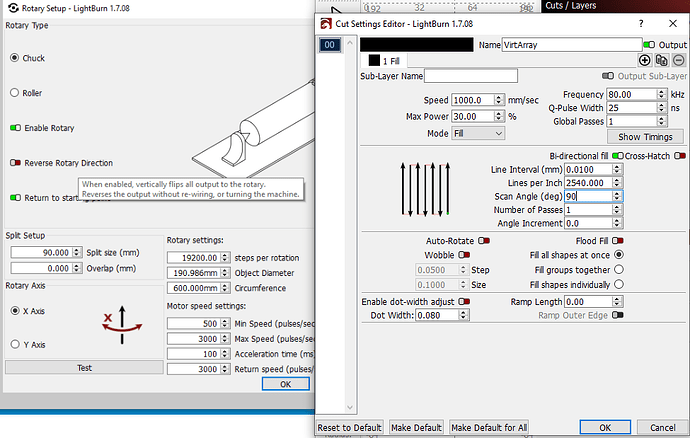Select layer 00 in the layer list
Screen dimensions: 690x438
[330, 44]
